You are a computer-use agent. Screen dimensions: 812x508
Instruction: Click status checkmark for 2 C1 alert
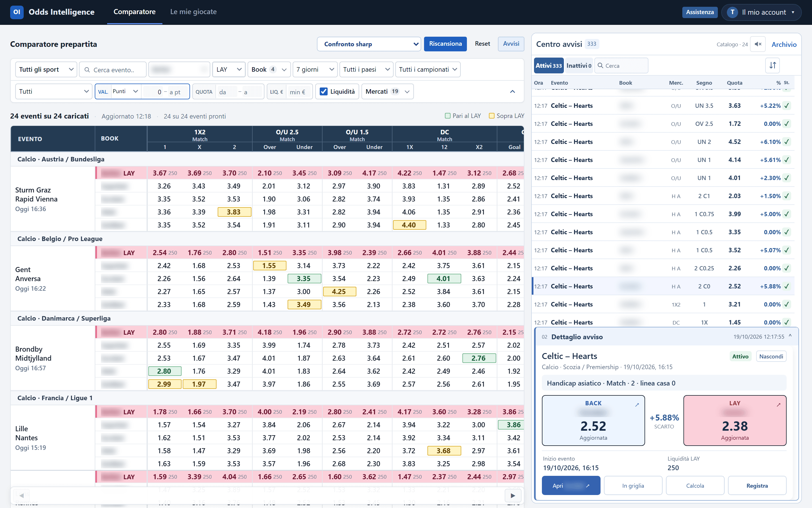click(787, 196)
